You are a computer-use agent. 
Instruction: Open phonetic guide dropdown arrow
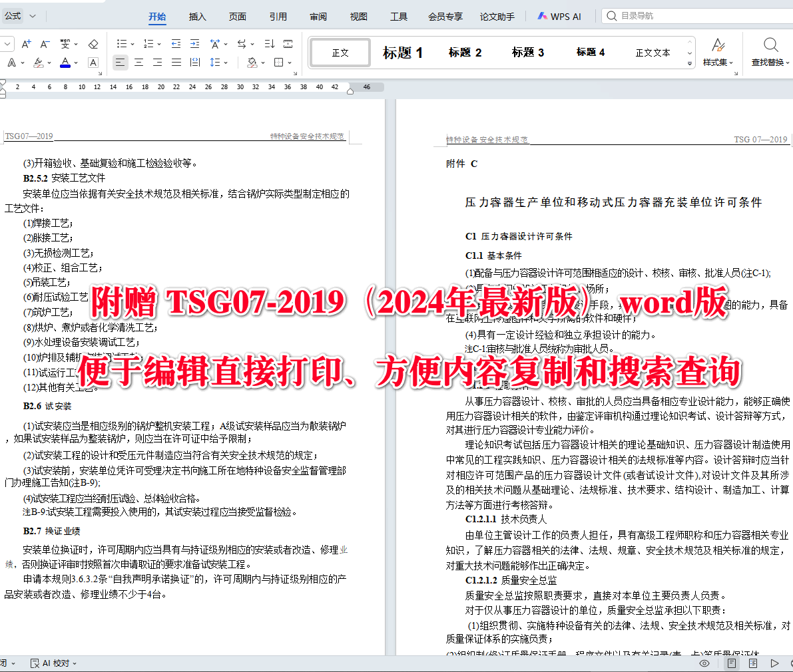pyautogui.click(x=76, y=45)
